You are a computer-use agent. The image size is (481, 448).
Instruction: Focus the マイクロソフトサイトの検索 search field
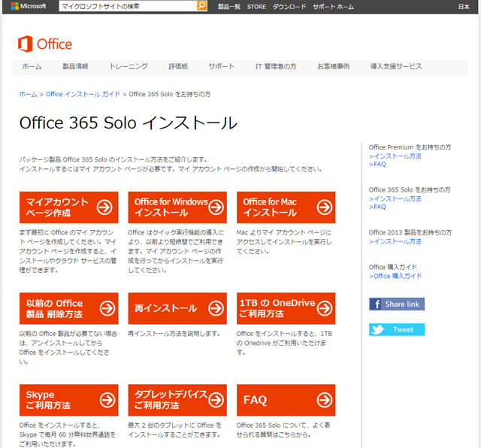(x=128, y=6)
